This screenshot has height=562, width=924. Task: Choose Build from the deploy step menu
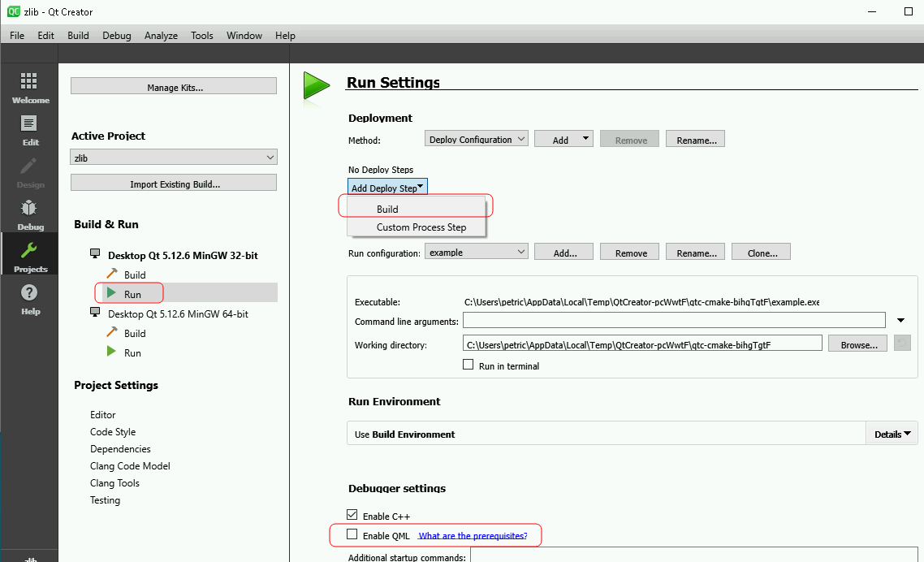coord(416,209)
